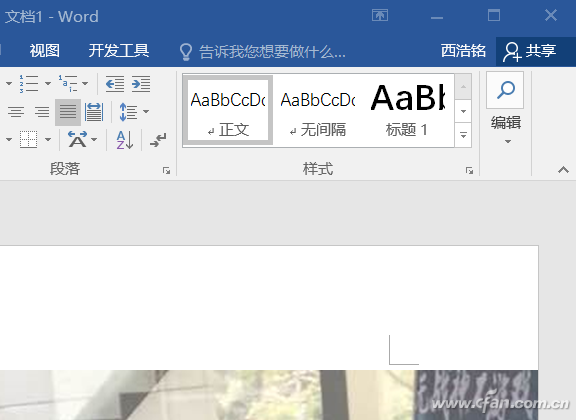
Task: Click the Tell Me search box
Action: click(272, 51)
